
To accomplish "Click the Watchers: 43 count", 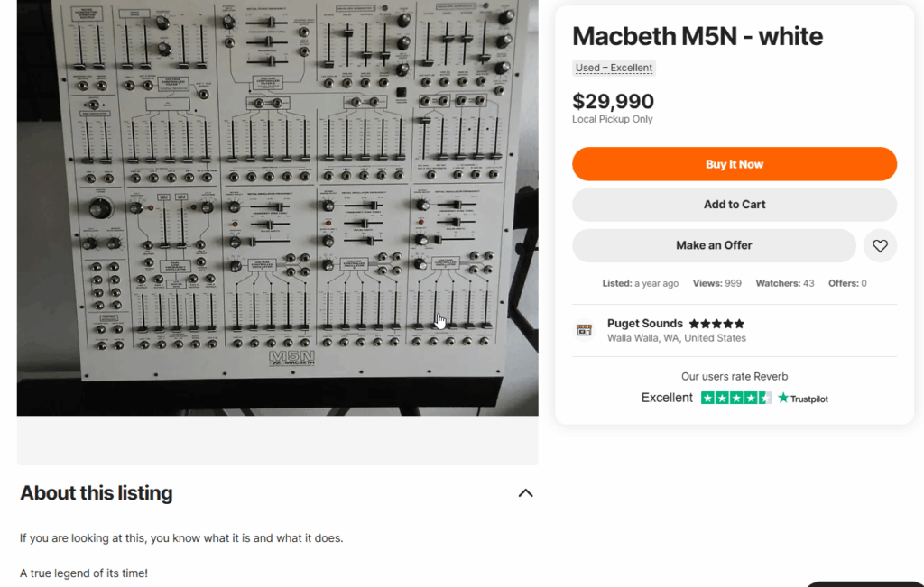I will tap(784, 283).
